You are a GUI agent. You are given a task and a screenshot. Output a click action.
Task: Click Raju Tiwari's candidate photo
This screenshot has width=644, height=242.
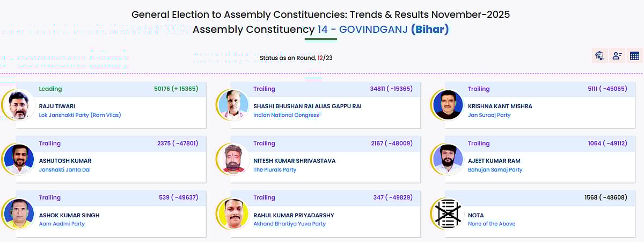coord(19,105)
